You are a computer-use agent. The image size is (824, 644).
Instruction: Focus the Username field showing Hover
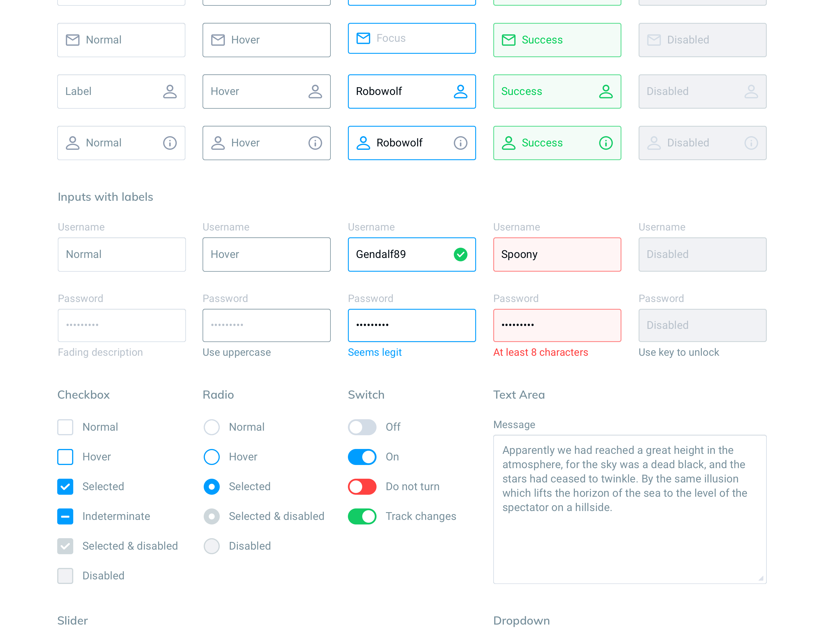pos(266,255)
